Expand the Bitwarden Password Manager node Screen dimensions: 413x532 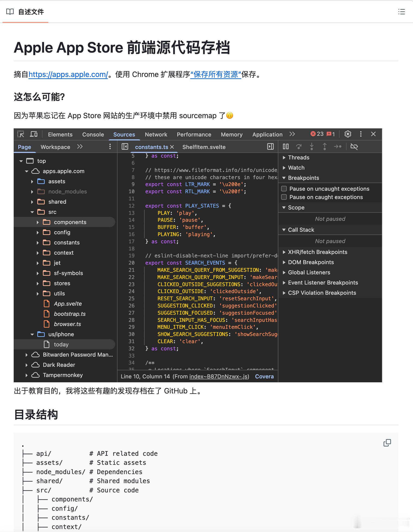click(x=27, y=355)
